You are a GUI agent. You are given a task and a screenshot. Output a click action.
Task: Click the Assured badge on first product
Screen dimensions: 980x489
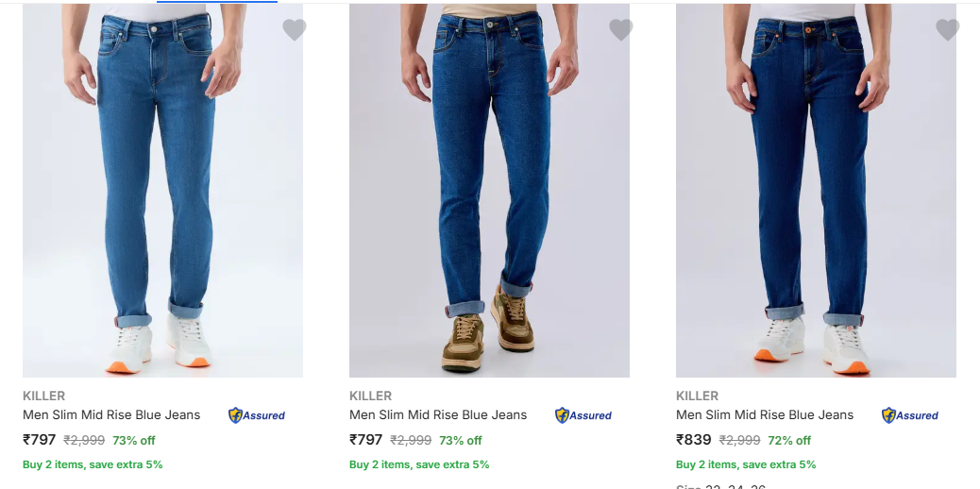[257, 415]
